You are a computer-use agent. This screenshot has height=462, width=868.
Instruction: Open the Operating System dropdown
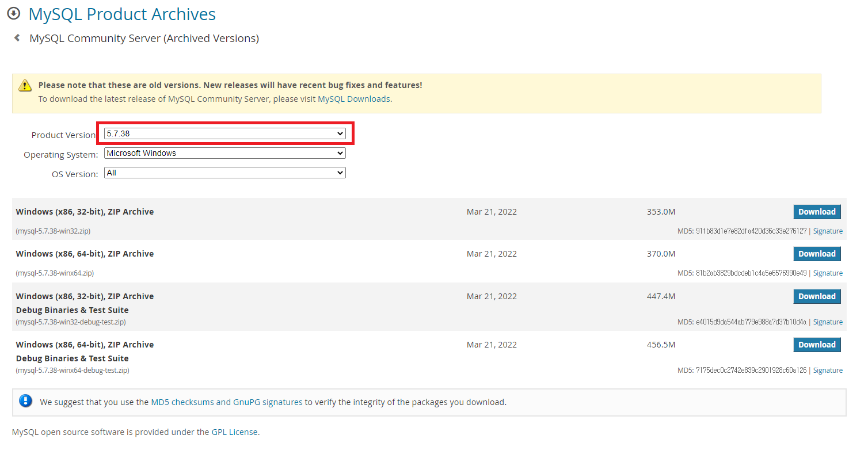(225, 153)
